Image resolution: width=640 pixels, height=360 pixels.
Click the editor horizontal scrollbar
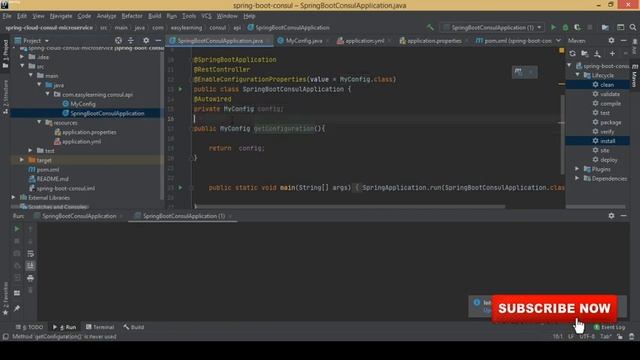350,206
